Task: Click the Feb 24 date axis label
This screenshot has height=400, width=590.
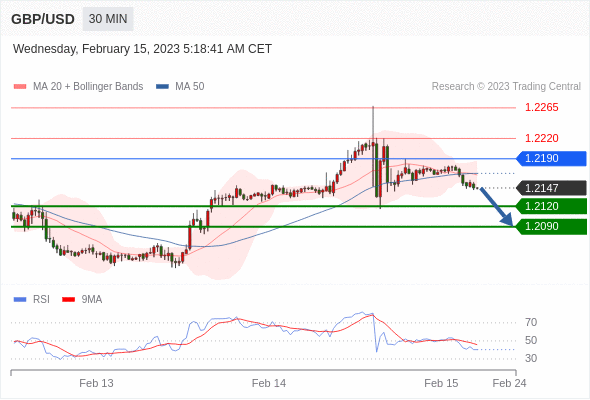Action: pyautogui.click(x=509, y=383)
